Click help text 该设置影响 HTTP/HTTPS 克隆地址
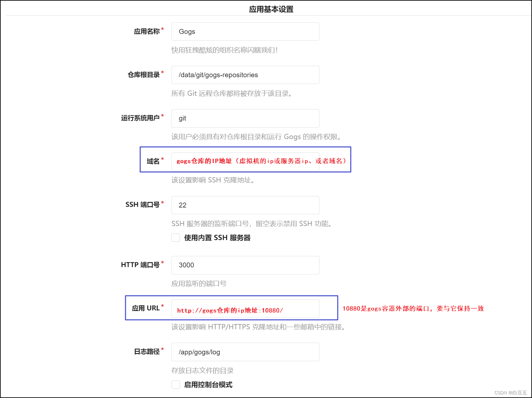Screen dimensions: 532x398 point(259,327)
